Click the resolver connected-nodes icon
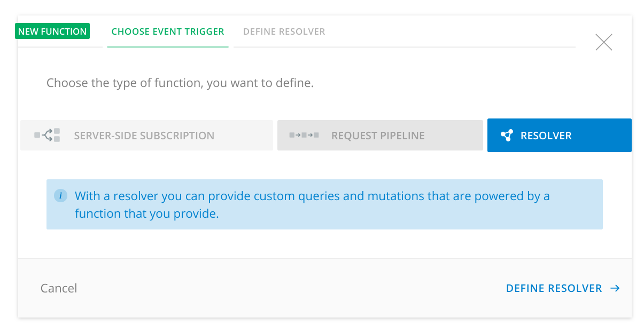Image resolution: width=644 pixels, height=333 pixels. click(507, 136)
